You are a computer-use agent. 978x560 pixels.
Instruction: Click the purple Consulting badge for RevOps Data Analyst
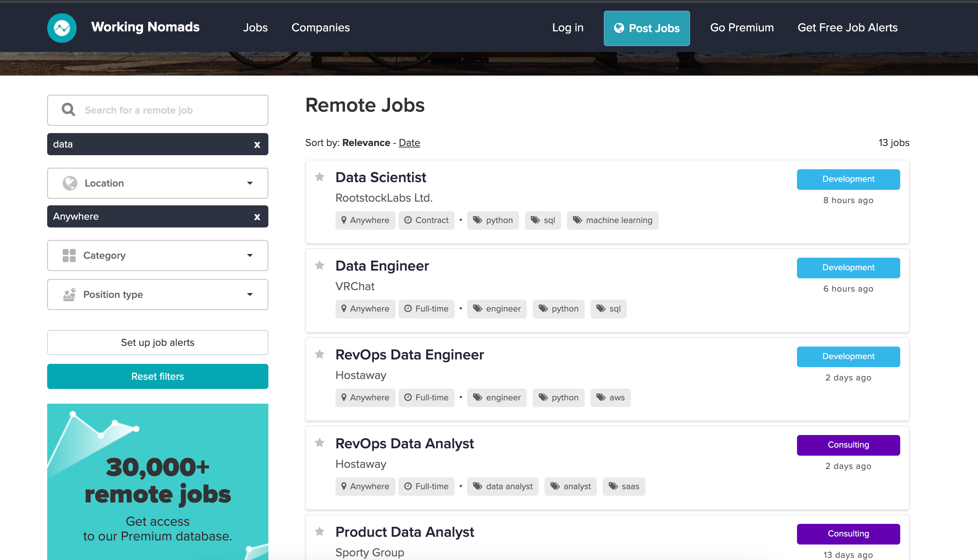click(848, 445)
